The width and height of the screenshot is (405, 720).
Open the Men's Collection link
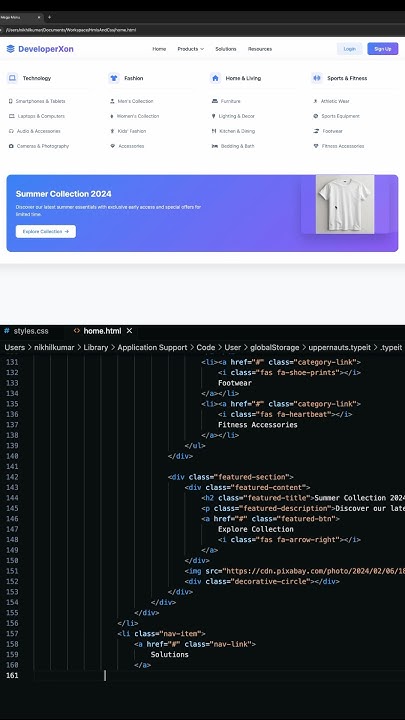pyautogui.click(x=135, y=101)
